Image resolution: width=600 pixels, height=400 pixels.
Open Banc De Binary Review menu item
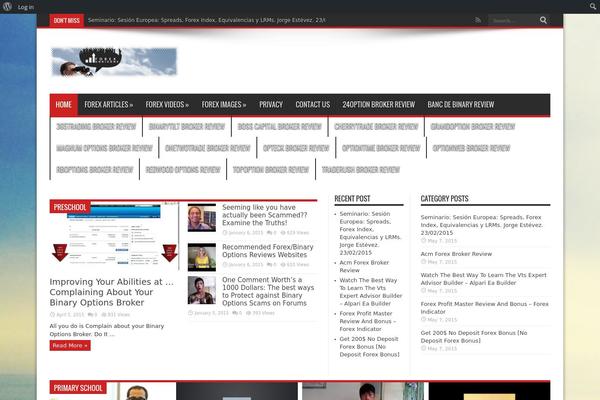click(x=461, y=104)
